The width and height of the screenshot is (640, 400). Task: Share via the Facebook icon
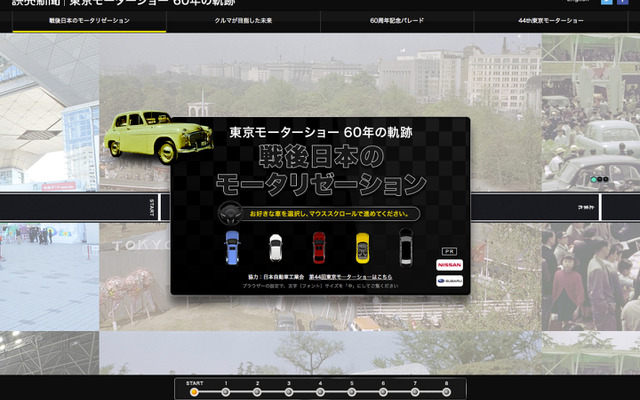(x=622, y=2)
